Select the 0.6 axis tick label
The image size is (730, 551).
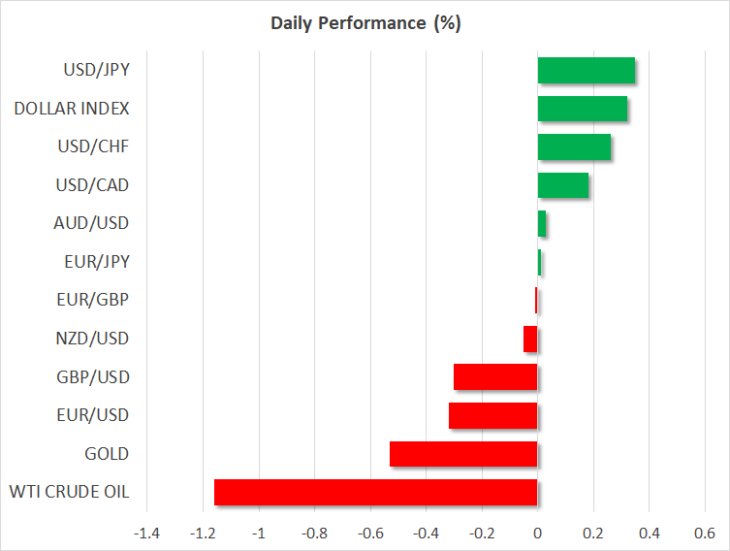point(704,533)
